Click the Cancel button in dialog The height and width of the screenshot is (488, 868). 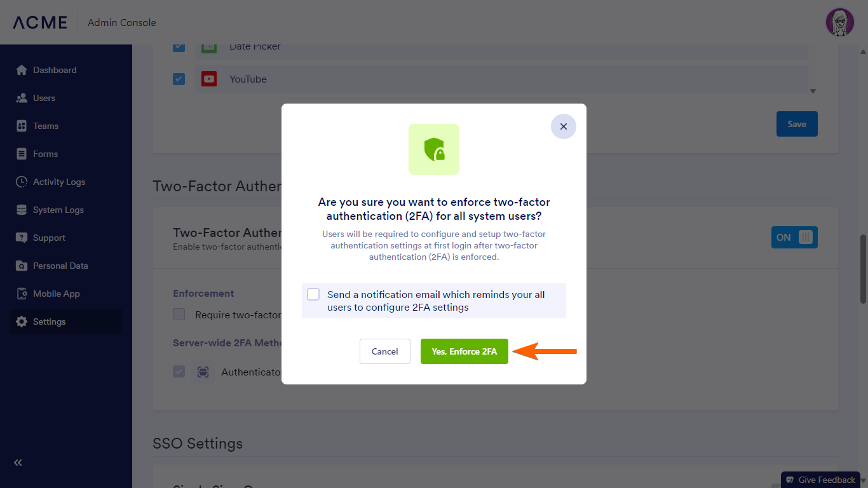coord(385,351)
